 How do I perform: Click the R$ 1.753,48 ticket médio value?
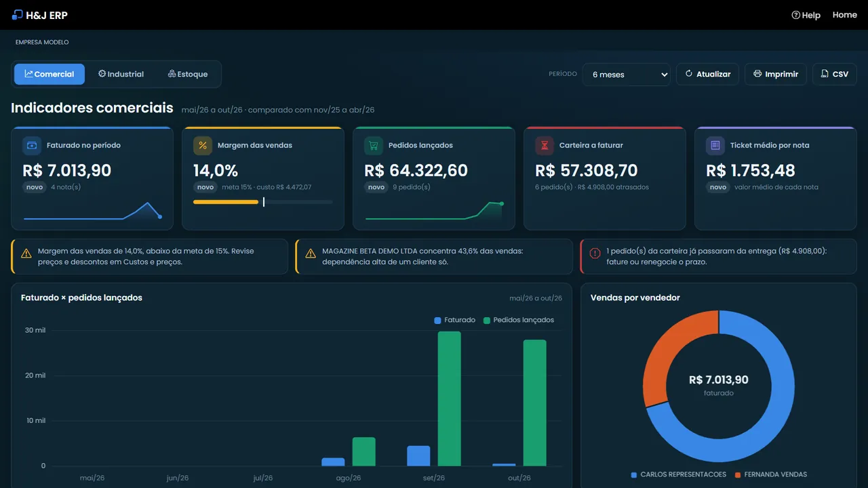[751, 170]
